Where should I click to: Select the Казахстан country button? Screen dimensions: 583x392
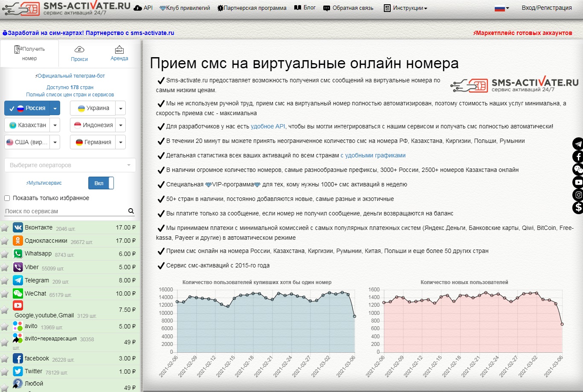27,125
